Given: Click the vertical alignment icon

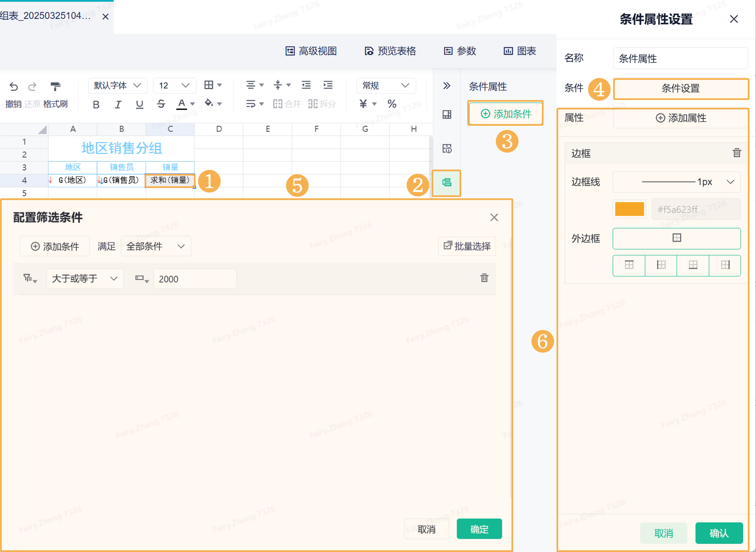Looking at the screenshot, I should click(278, 85).
